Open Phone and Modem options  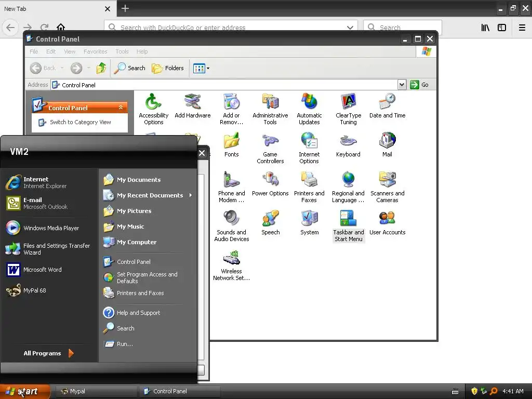(x=231, y=187)
